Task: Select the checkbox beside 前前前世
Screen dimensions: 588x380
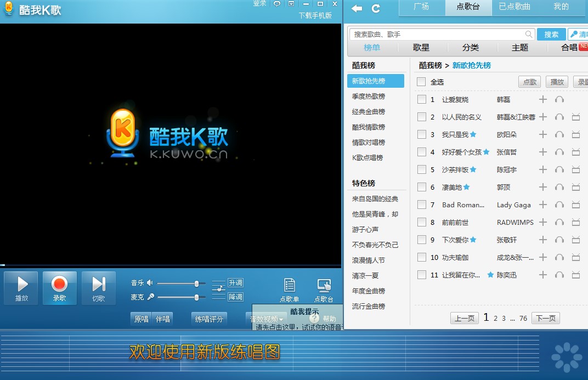Action: [x=421, y=222]
